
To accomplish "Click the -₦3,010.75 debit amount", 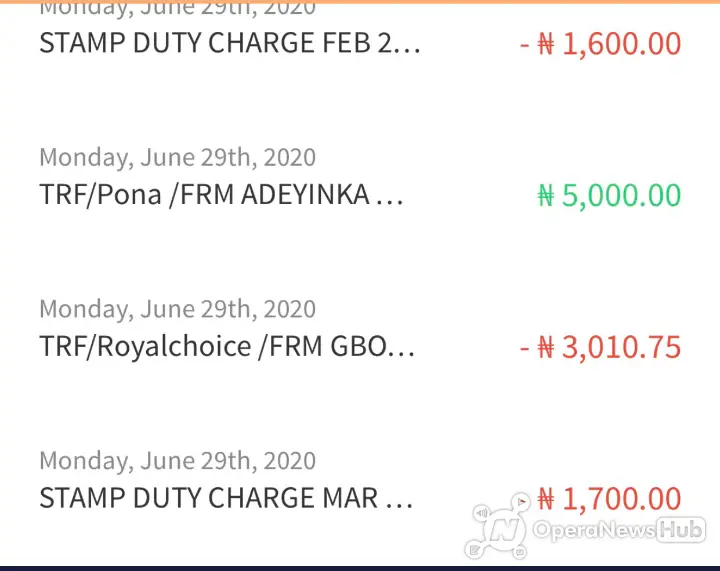I will [600, 347].
